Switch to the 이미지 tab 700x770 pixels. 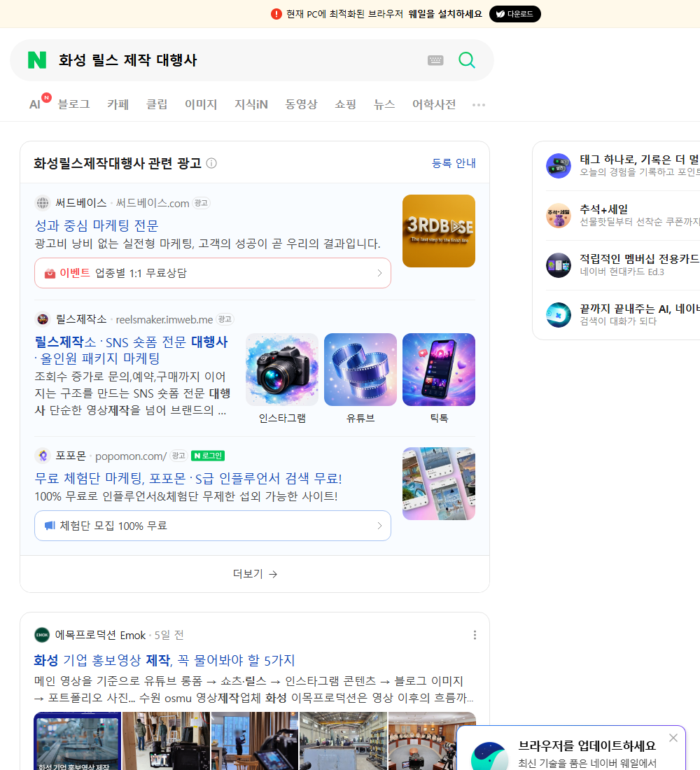point(201,104)
